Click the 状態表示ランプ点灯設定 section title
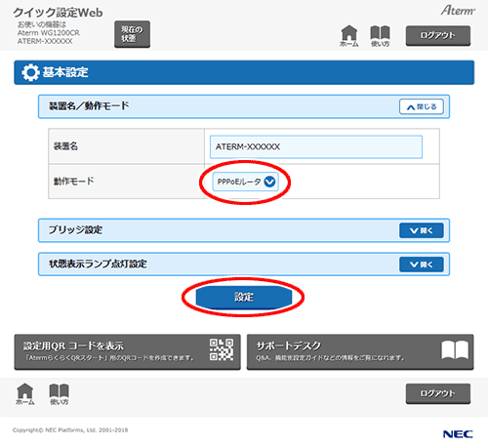This screenshot has height=448, width=488. [98, 264]
